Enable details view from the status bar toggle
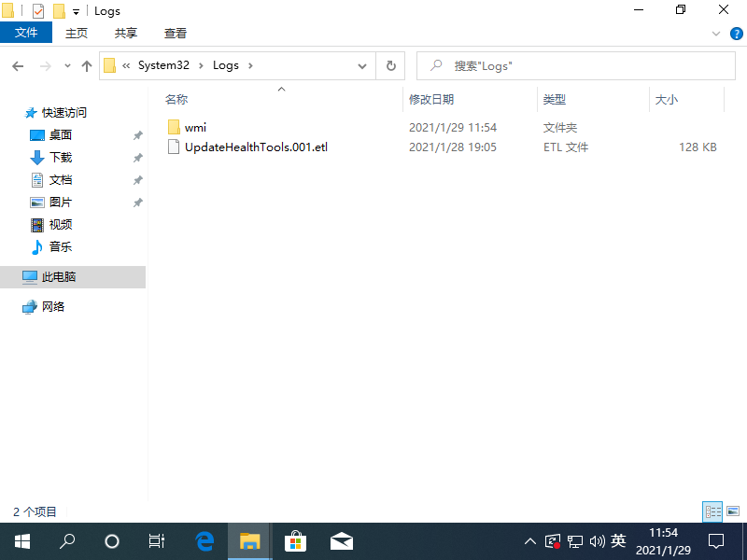This screenshot has height=560, width=747. tap(712, 511)
